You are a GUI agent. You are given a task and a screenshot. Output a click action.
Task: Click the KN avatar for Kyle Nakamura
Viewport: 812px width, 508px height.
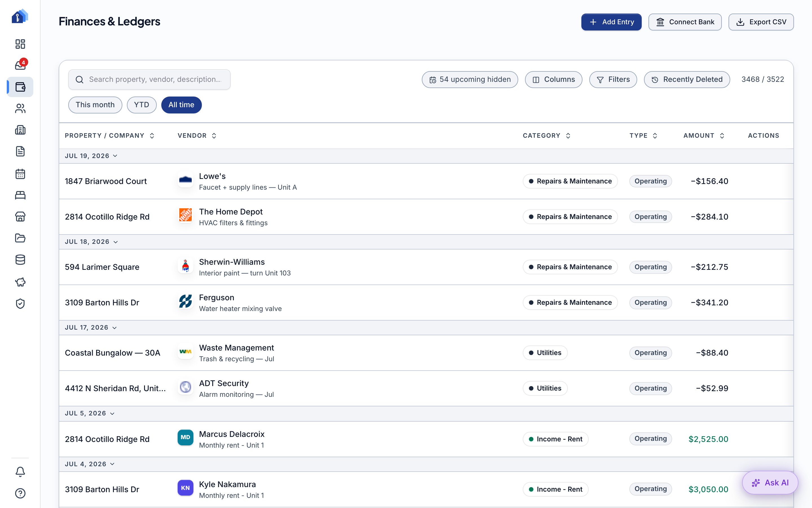point(185,488)
